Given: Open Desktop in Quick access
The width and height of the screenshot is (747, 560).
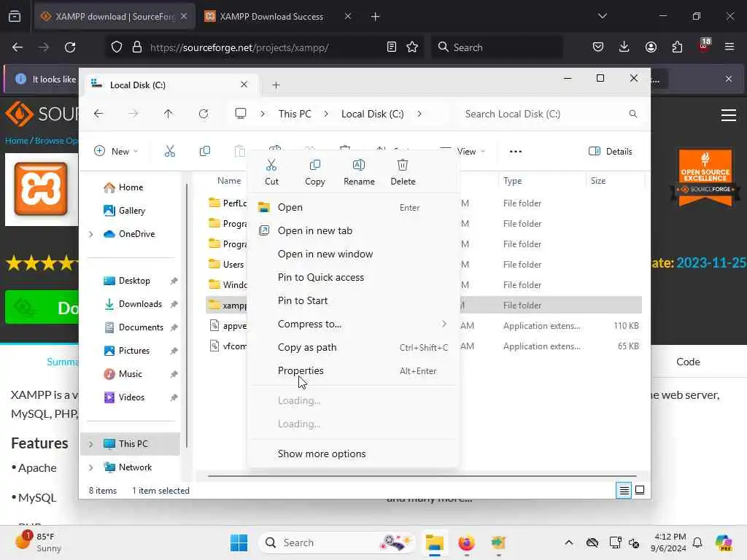Looking at the screenshot, I should click(x=133, y=281).
